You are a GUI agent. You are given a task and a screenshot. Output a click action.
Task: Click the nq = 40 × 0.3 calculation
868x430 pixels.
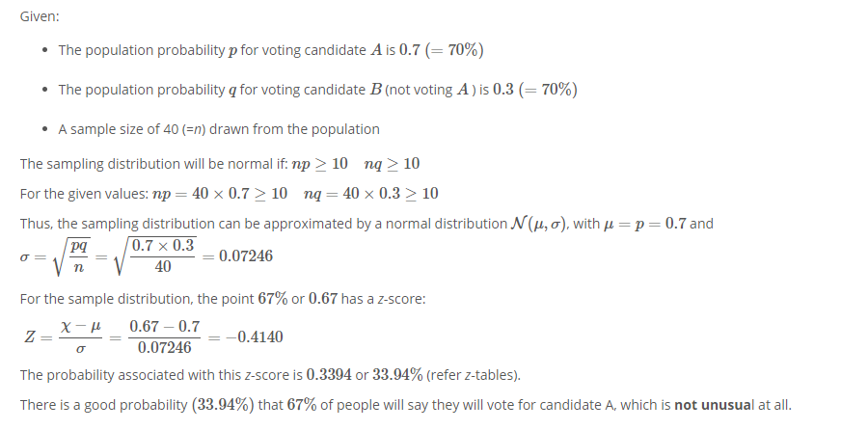[x=371, y=194]
